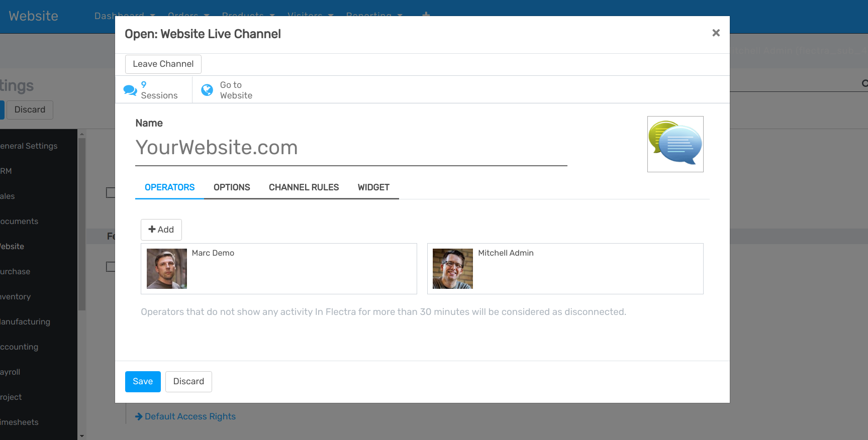Select the Mitchell Admin operator card
The image size is (868, 440).
tap(565, 269)
